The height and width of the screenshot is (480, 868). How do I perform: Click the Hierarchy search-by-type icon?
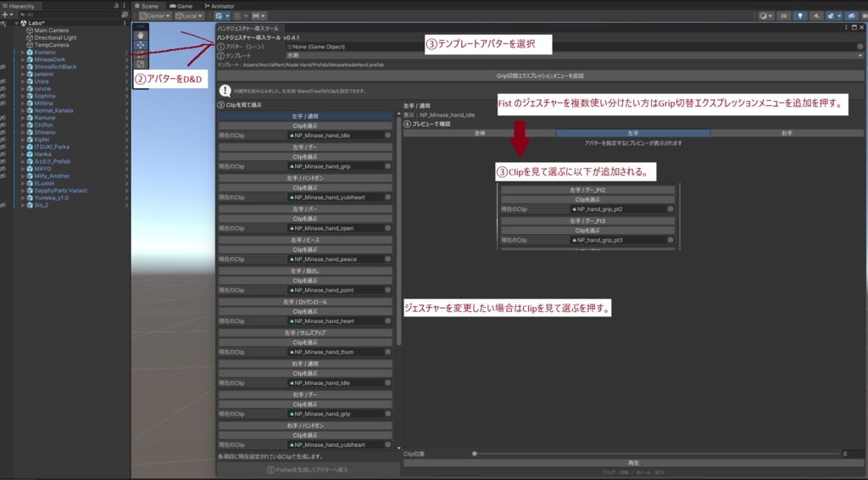[x=124, y=15]
